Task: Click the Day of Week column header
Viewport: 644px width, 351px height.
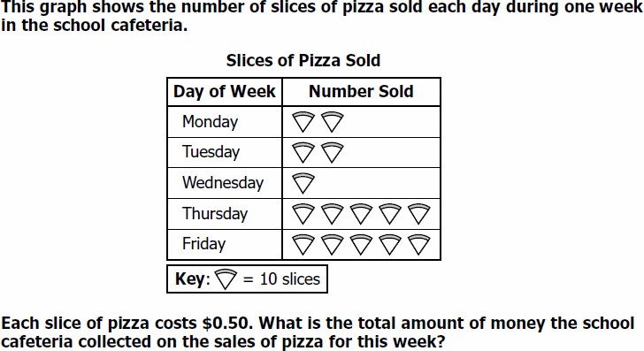Action: pyautogui.click(x=225, y=92)
